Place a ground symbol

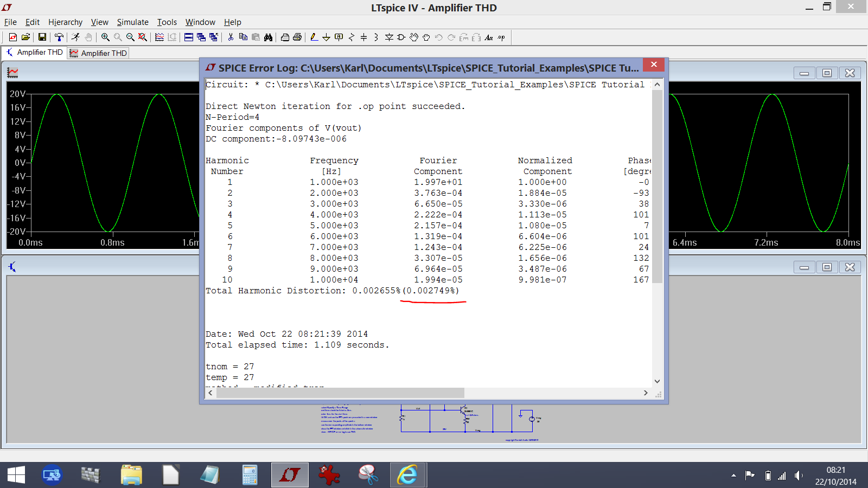tap(326, 37)
